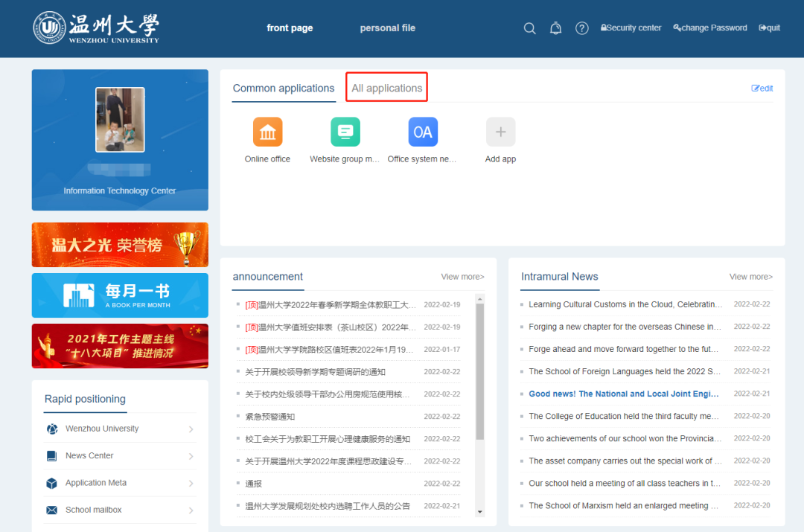Open announcement 温州大学发展规划处校内选聘工作人员的公告
The image size is (804, 532).
327,507
